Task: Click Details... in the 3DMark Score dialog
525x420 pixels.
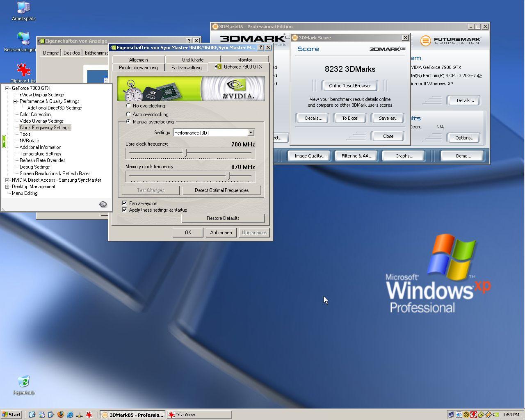Action: tap(313, 118)
